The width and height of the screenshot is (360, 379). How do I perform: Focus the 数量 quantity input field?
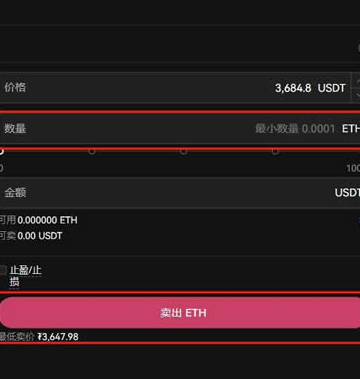[x=180, y=129]
